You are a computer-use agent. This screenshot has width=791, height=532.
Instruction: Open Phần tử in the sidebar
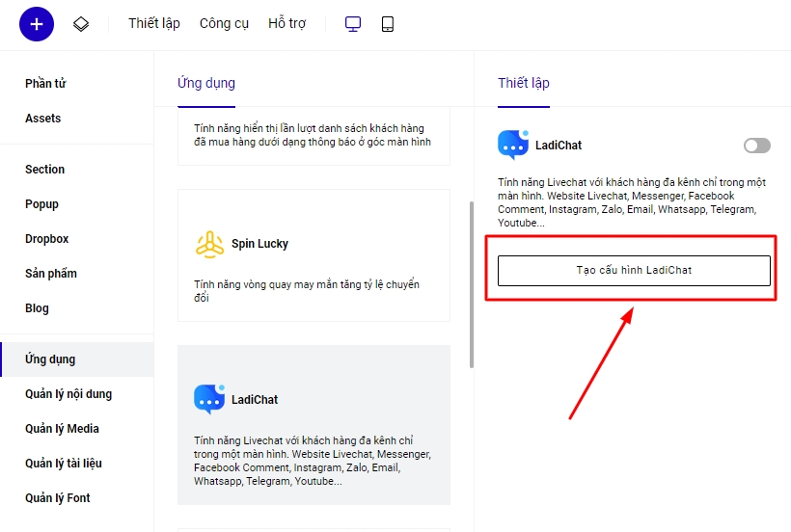45,84
